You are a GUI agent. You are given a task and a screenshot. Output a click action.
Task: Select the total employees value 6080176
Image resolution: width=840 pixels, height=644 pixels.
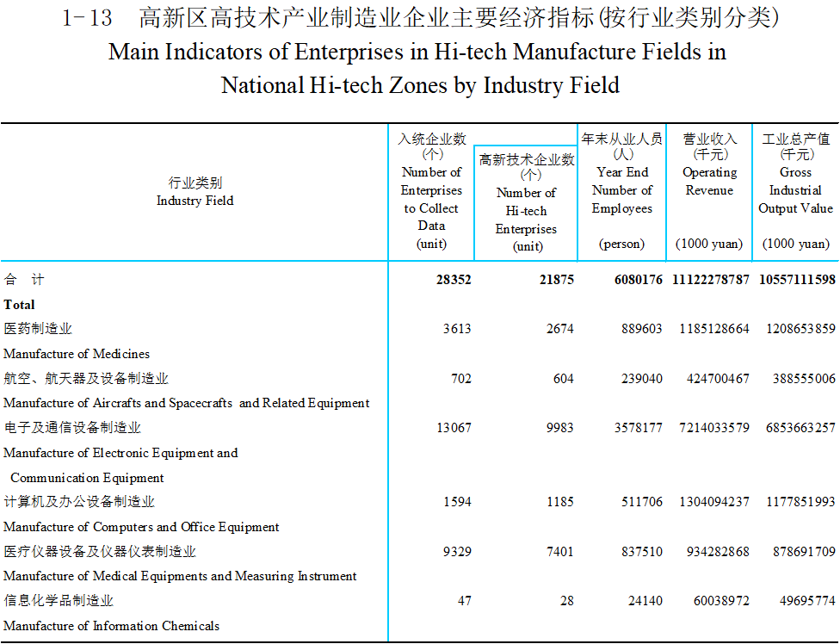pos(633,280)
